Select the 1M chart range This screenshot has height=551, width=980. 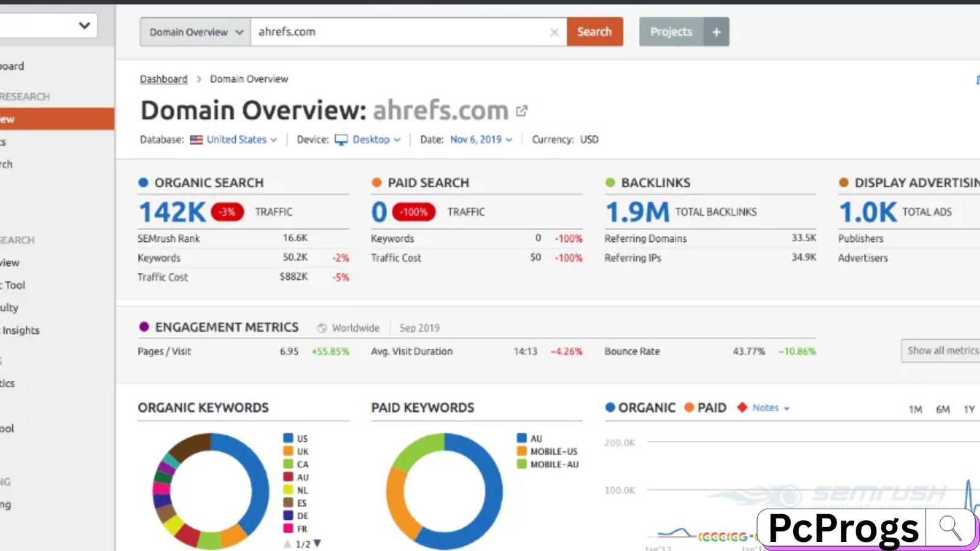tap(915, 409)
